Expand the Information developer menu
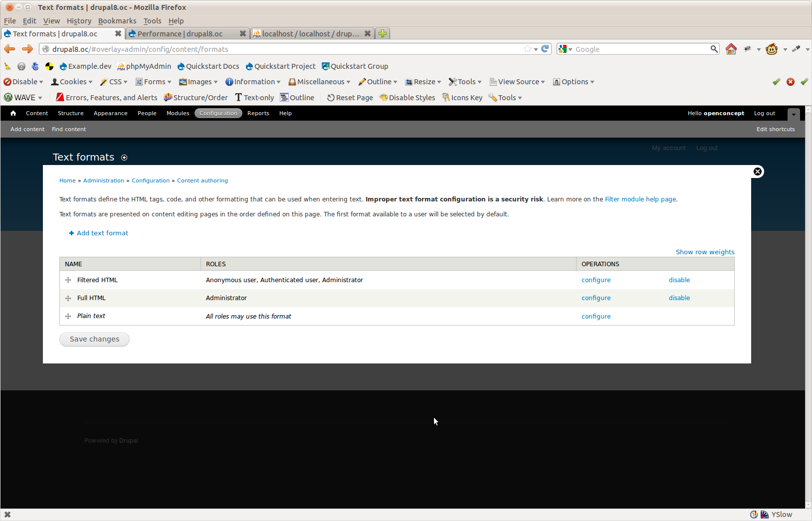Screen dimensions: 812x521 pos(253,82)
